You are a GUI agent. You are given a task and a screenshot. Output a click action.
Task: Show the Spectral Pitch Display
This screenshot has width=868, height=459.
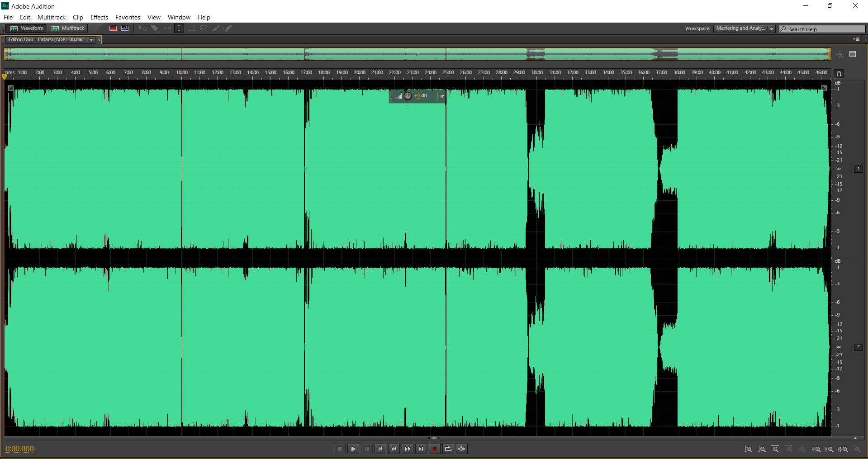tap(125, 28)
